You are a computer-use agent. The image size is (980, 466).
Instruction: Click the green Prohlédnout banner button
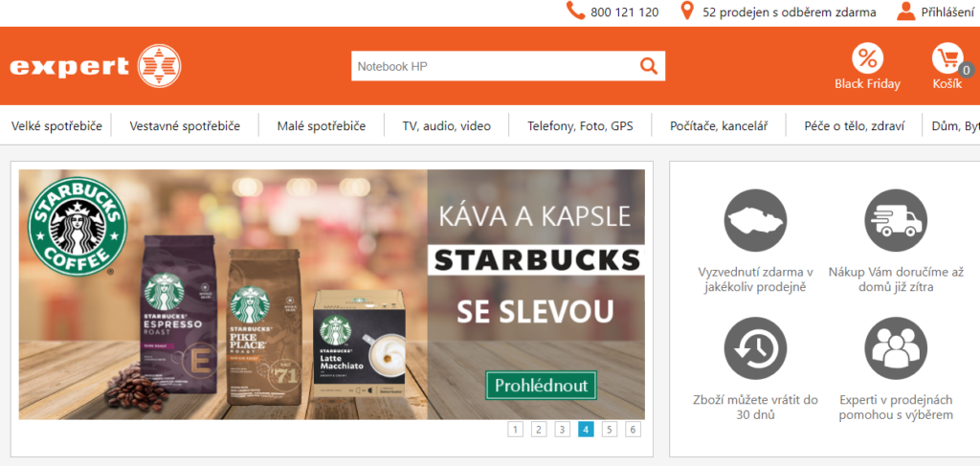542,386
